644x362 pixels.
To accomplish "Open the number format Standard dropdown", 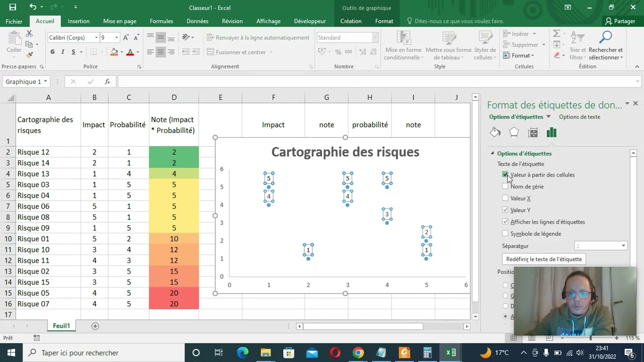I will point(374,38).
